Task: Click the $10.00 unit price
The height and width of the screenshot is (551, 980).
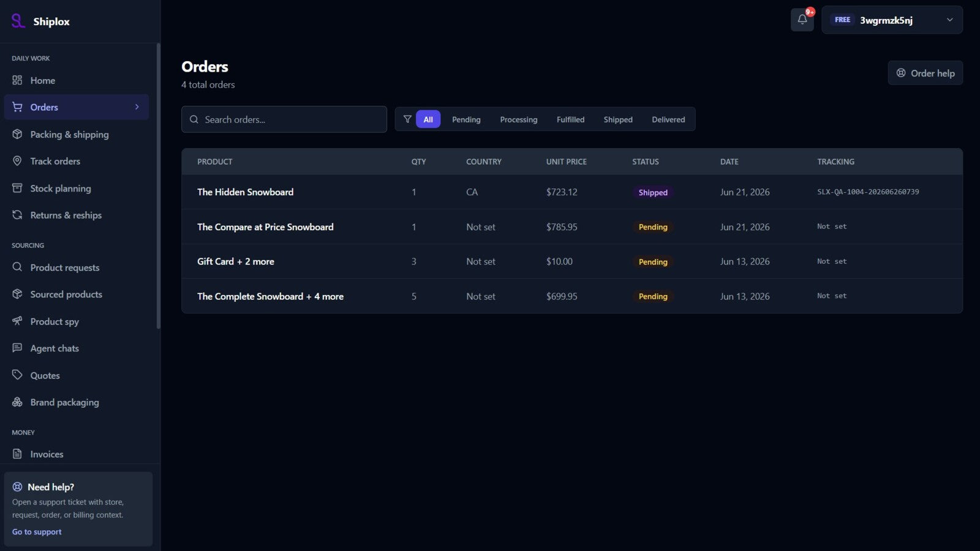Action: (559, 261)
